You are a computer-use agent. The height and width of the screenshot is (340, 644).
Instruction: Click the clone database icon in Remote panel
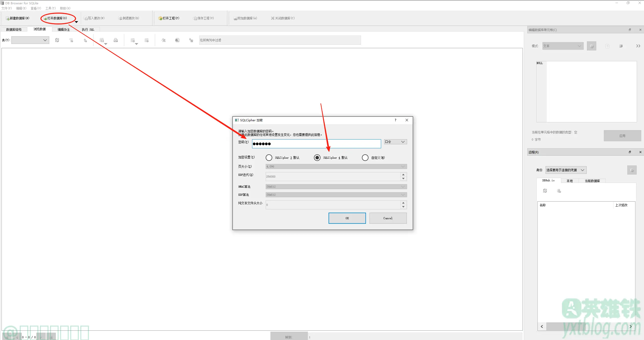pos(559,191)
